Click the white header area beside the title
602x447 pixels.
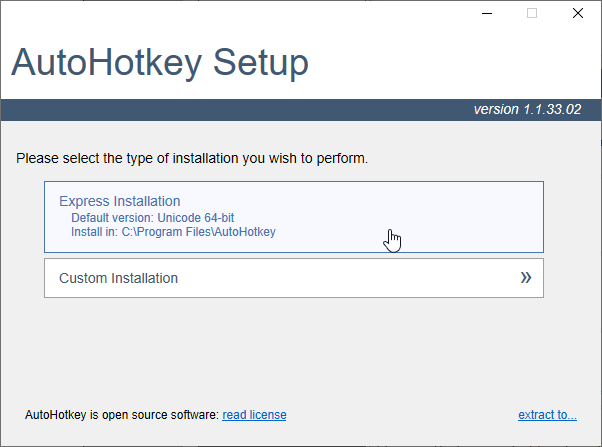click(x=450, y=65)
